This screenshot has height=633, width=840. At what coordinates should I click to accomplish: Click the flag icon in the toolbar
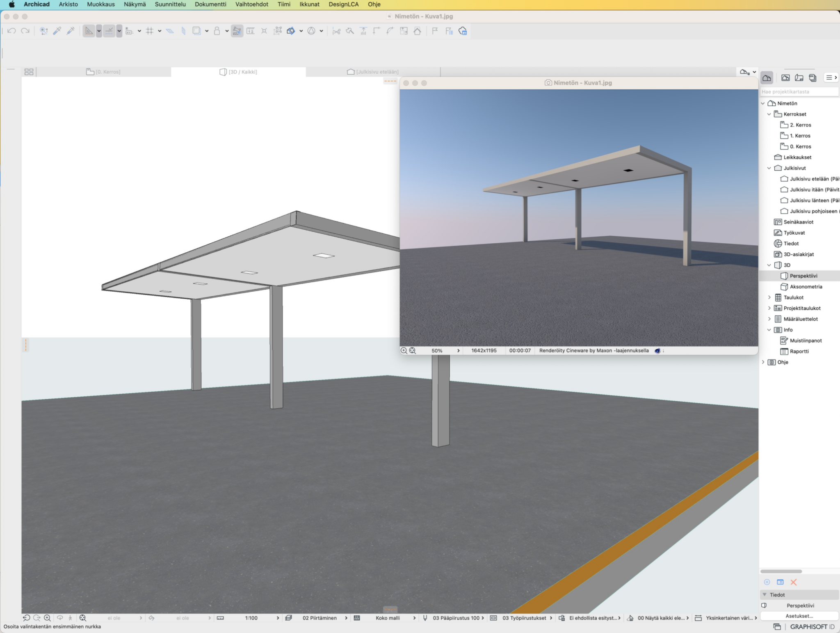click(435, 31)
